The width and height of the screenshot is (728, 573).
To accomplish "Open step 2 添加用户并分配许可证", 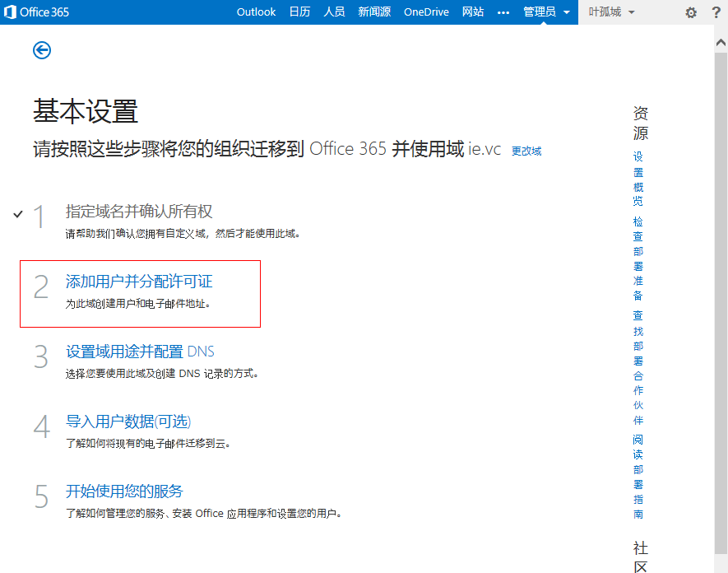I will click(139, 282).
